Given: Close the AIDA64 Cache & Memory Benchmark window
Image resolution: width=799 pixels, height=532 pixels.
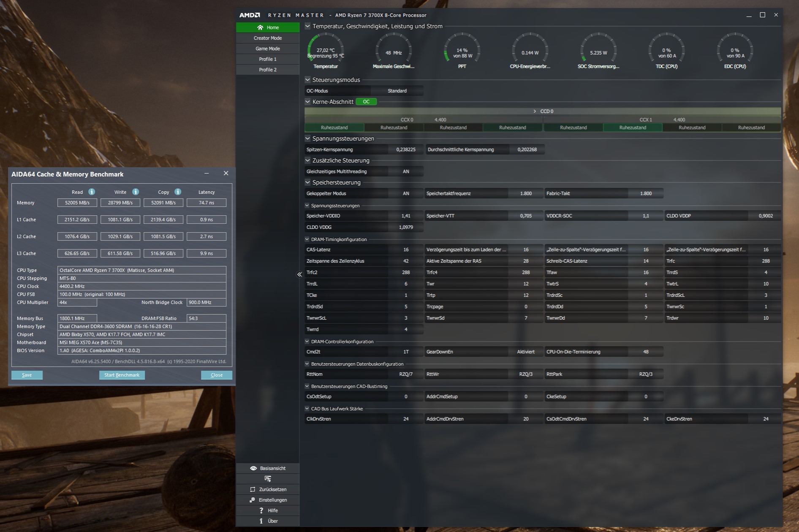Looking at the screenshot, I should coord(226,174).
